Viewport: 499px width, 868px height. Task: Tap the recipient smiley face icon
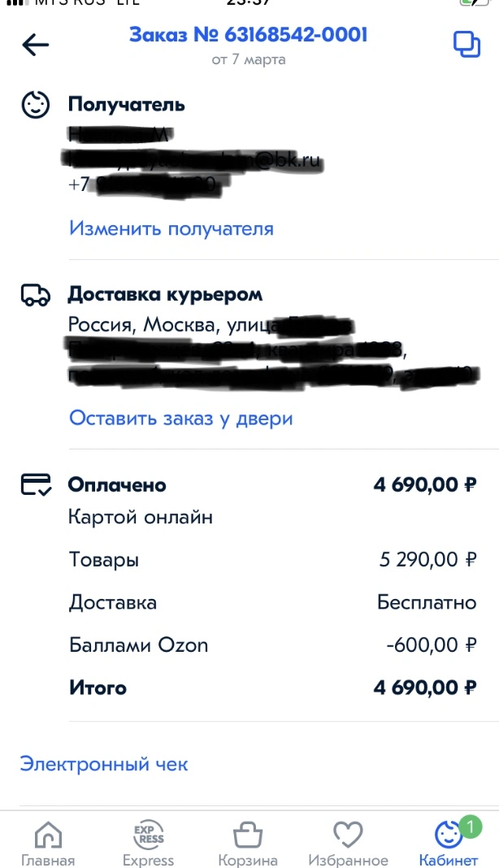[36, 105]
